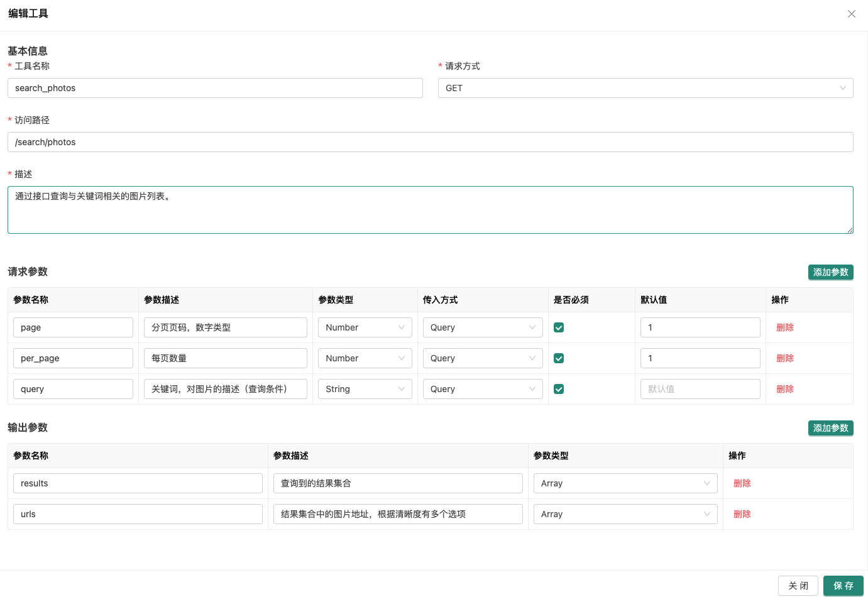Image resolution: width=868 pixels, height=597 pixels.
Task: Click 添加参数 in the 输出参数 section
Action: [830, 428]
